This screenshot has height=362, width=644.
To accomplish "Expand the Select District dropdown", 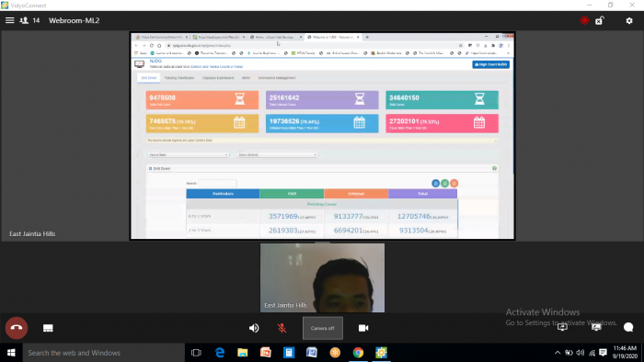I will tap(277, 155).
